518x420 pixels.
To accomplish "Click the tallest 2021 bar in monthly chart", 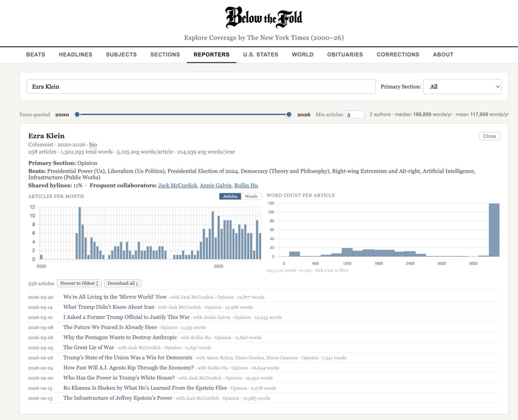I will point(79,233).
